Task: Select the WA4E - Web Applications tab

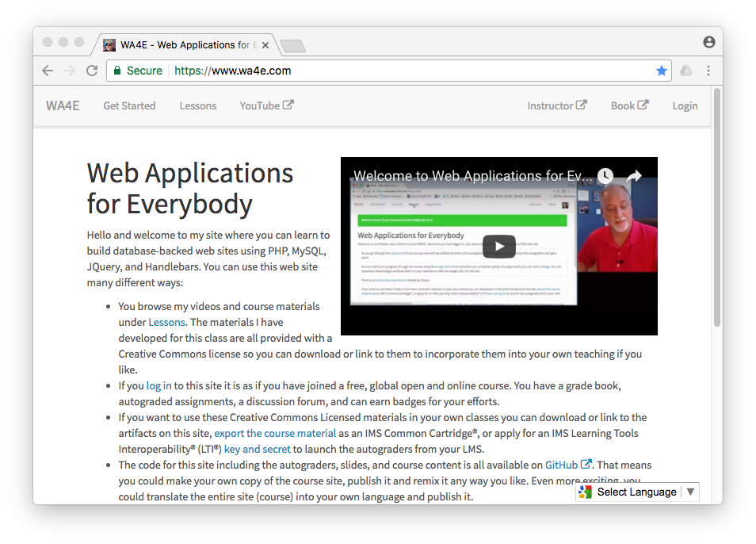Action: [186, 45]
